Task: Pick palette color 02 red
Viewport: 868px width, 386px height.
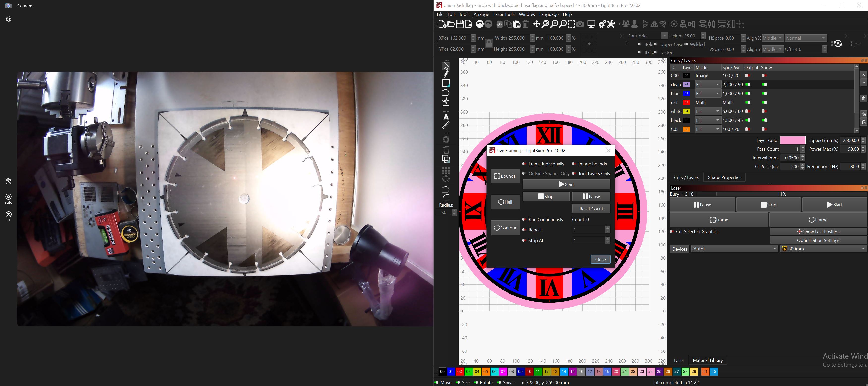Action: coord(460,372)
